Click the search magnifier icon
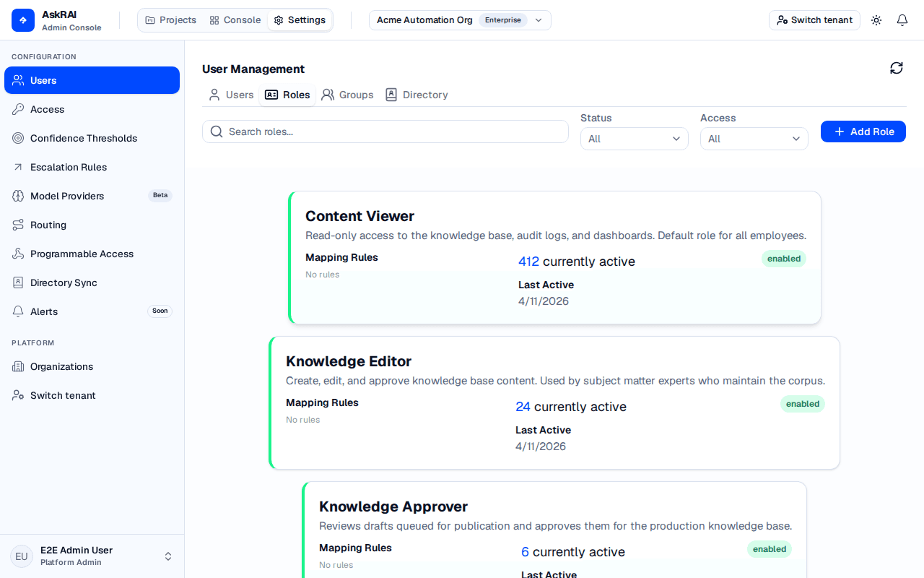The width and height of the screenshot is (924, 578). click(217, 131)
